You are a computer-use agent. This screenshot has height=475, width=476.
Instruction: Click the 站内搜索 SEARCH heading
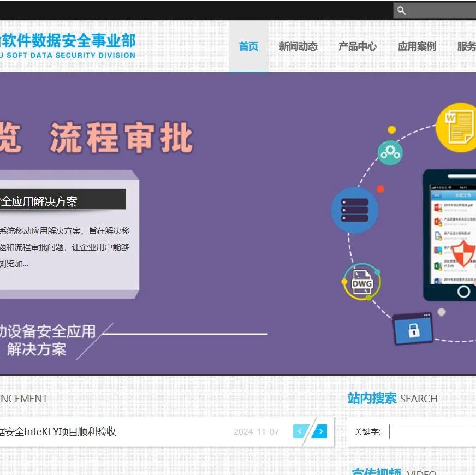[392, 398]
